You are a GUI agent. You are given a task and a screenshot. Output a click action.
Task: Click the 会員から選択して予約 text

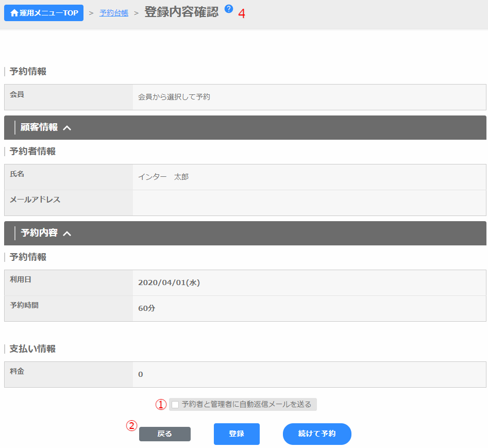tap(174, 97)
